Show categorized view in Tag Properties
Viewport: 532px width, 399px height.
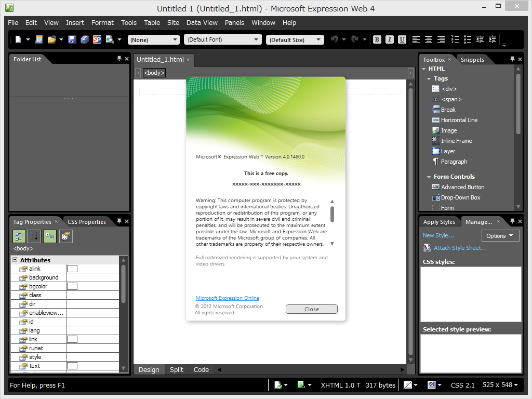pyautogui.click(x=19, y=236)
